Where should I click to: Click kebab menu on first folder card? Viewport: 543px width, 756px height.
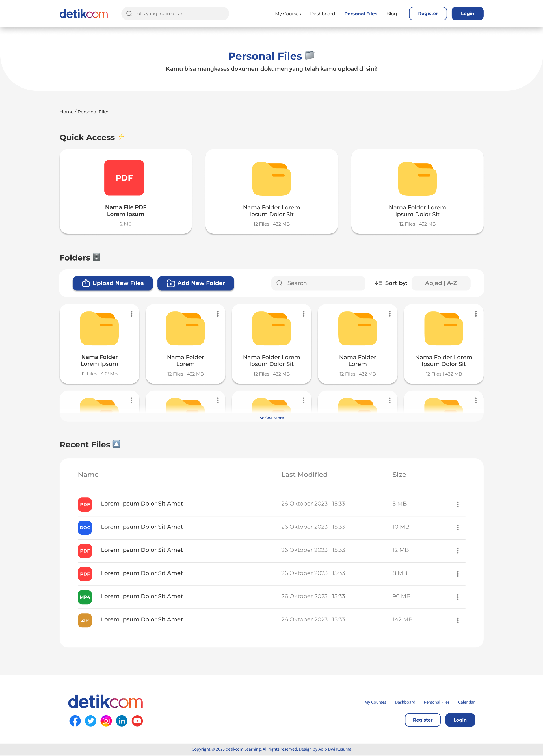pyautogui.click(x=132, y=314)
